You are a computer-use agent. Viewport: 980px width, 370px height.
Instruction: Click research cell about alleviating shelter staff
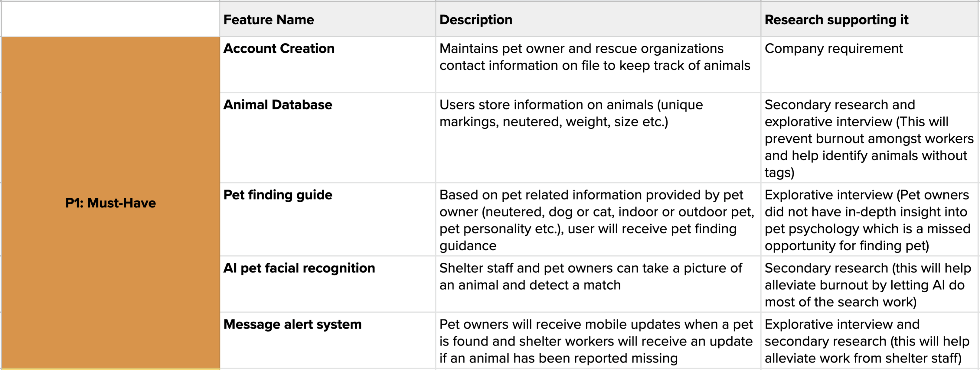[x=870, y=341]
